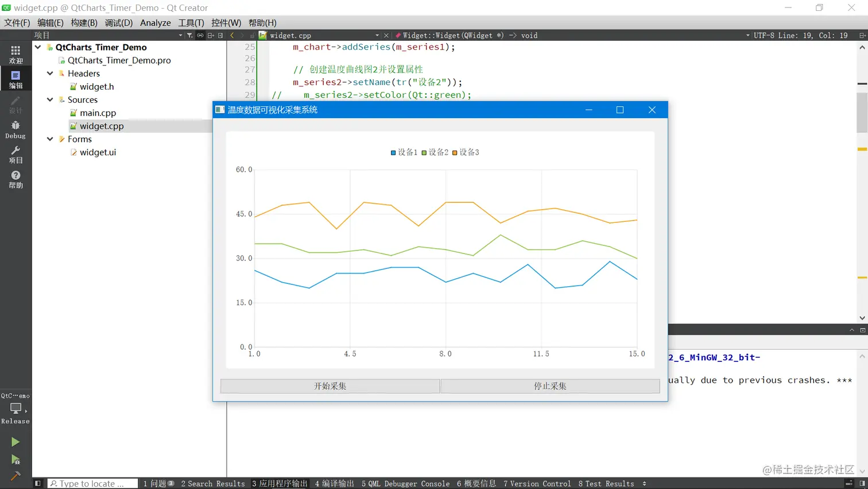
Task: Select main.cpp in the project tree
Action: tap(98, 113)
